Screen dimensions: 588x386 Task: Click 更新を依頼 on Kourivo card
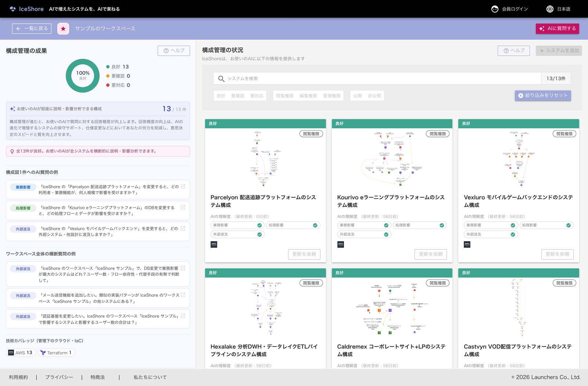click(x=431, y=254)
